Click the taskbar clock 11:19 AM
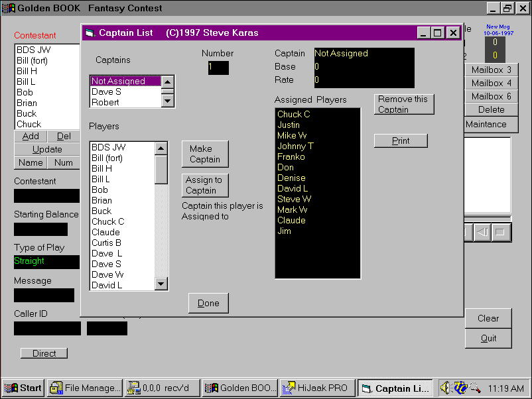532x399 pixels. [505, 388]
